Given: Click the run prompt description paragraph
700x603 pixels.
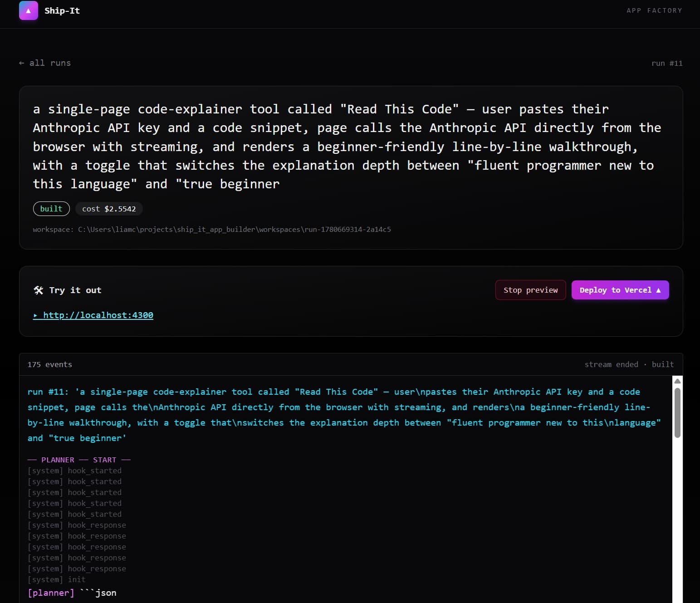Looking at the screenshot, I should 347,147.
